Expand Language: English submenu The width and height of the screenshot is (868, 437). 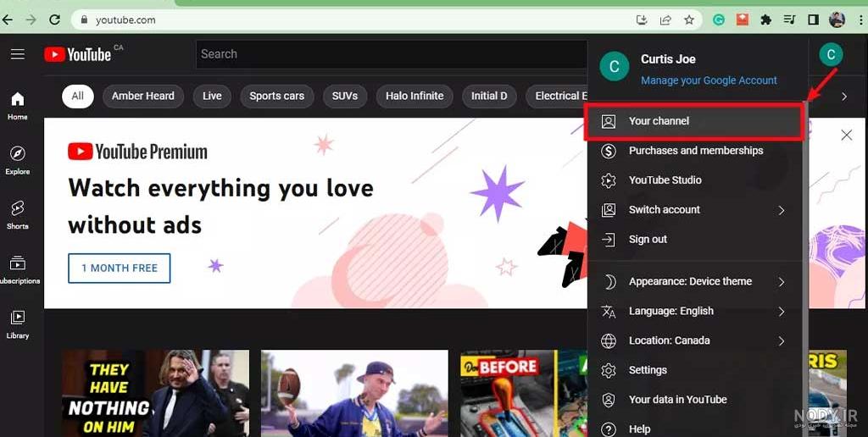point(693,311)
